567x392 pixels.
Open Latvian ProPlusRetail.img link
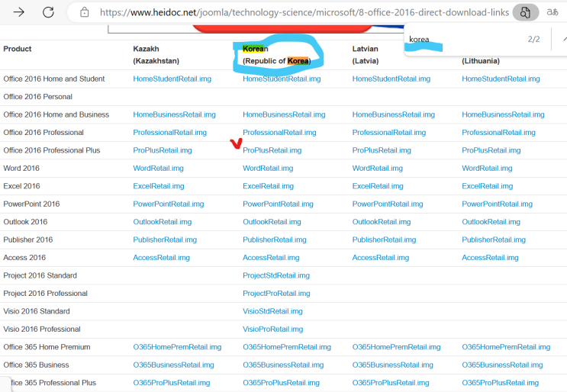pyautogui.click(x=382, y=150)
